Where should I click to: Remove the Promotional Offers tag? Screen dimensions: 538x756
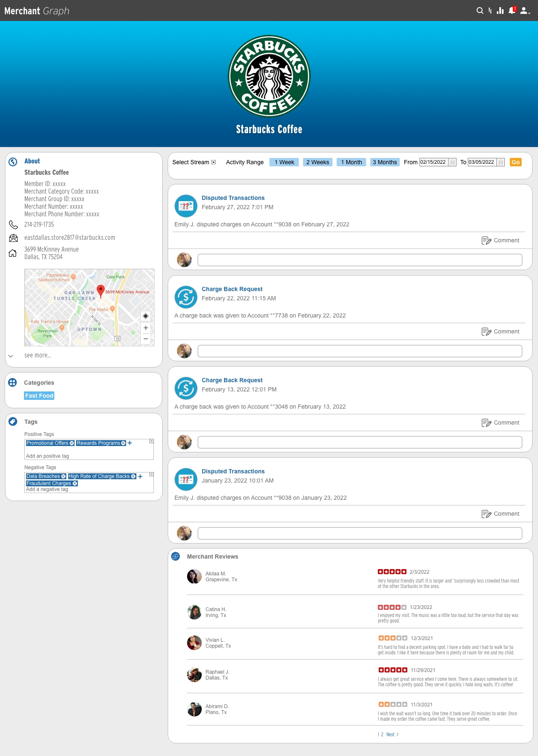pyautogui.click(x=72, y=443)
